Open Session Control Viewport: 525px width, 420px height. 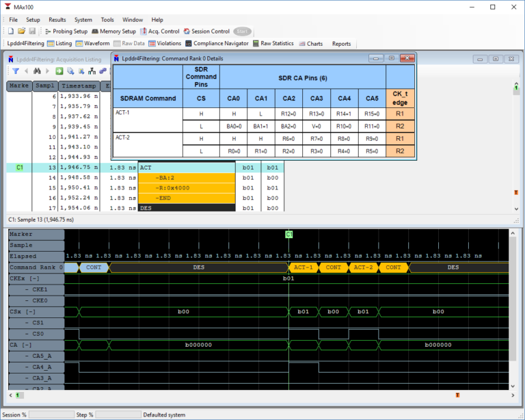tap(206, 31)
